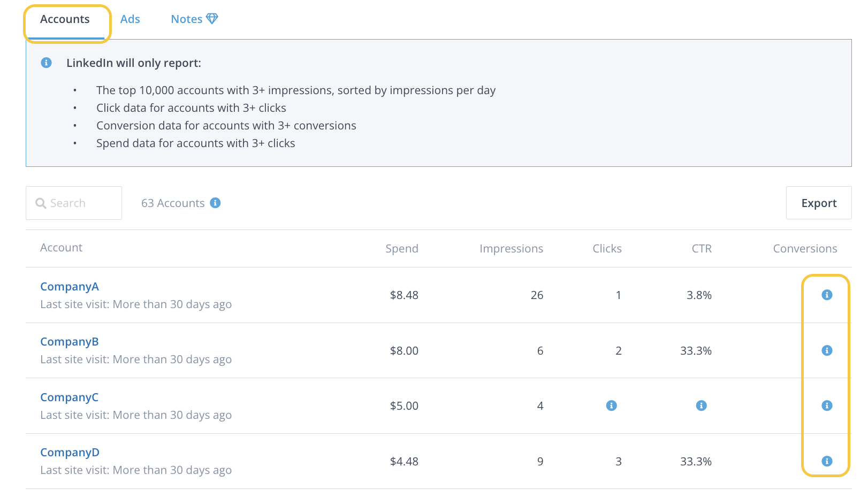This screenshot has height=490, width=868.
Task: Click CompanyD conversions info icon
Action: tap(827, 461)
